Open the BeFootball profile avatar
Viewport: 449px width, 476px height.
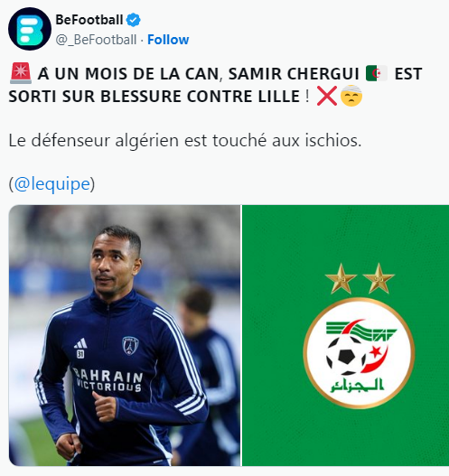[30, 29]
